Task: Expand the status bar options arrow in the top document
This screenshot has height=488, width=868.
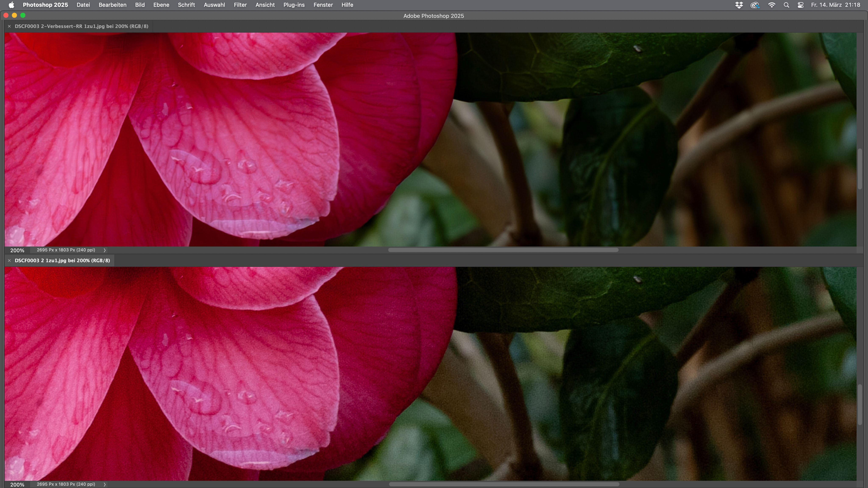Action: point(104,250)
